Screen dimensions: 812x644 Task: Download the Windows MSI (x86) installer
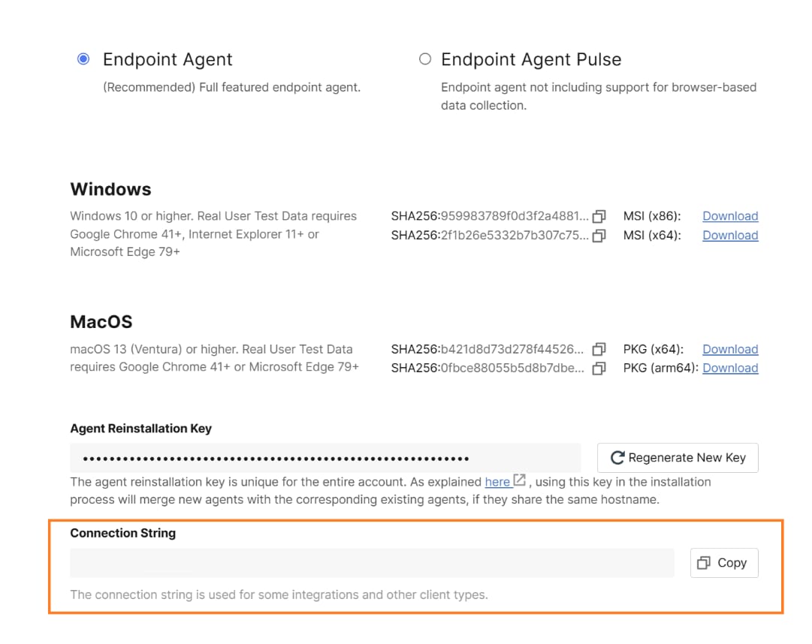(730, 216)
